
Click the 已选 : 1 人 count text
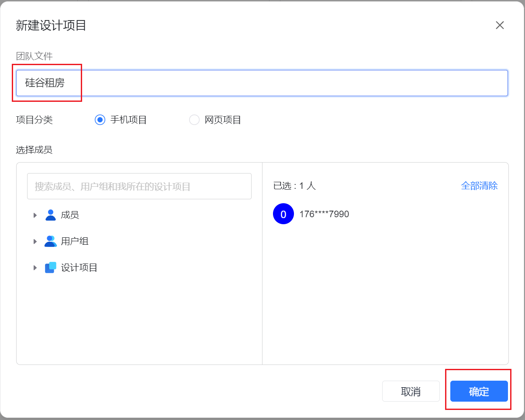coord(294,186)
